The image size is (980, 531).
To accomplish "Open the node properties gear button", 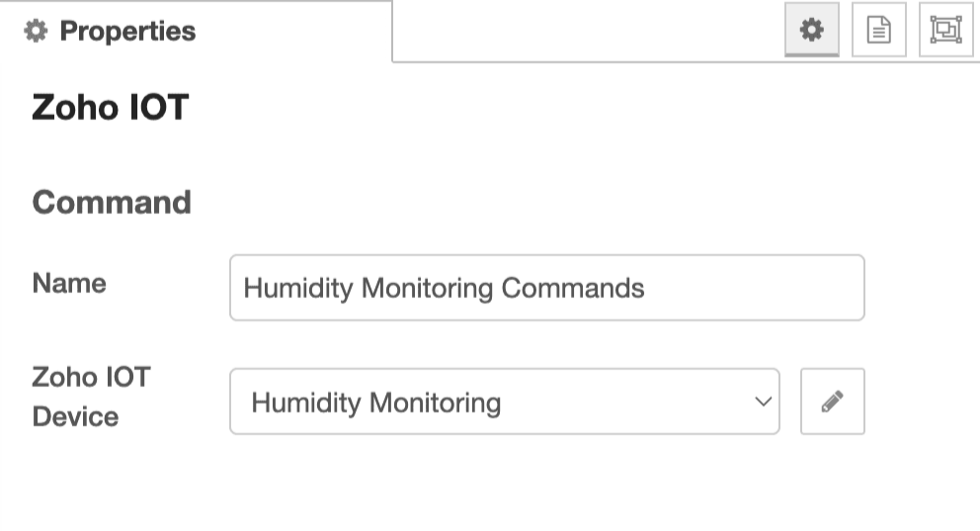I will pyautogui.click(x=811, y=31).
